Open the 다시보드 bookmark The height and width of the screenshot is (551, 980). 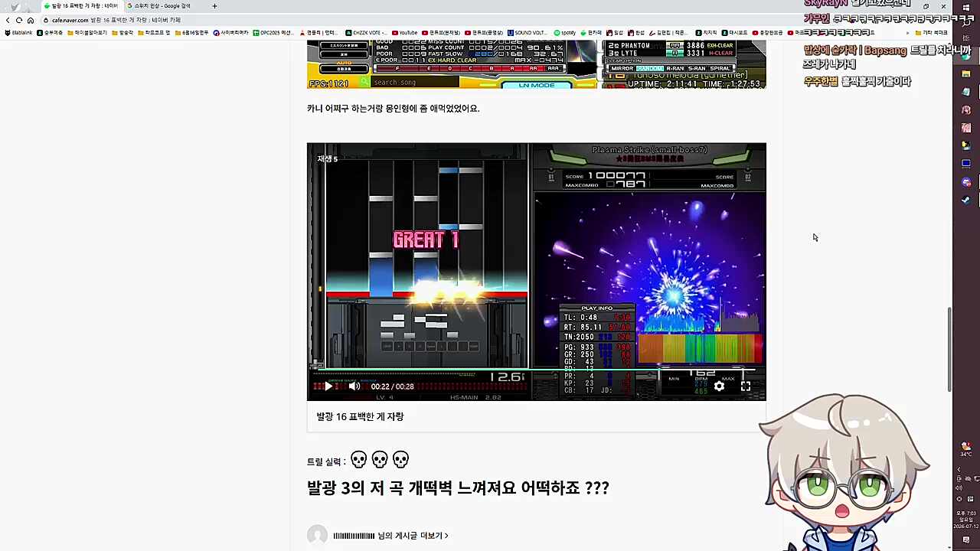click(x=735, y=33)
